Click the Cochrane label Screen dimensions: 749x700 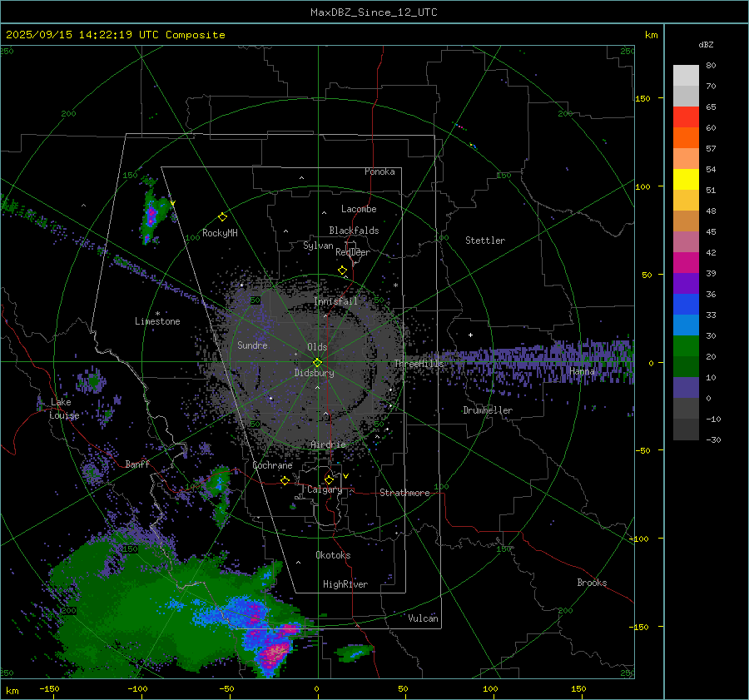pos(272,465)
